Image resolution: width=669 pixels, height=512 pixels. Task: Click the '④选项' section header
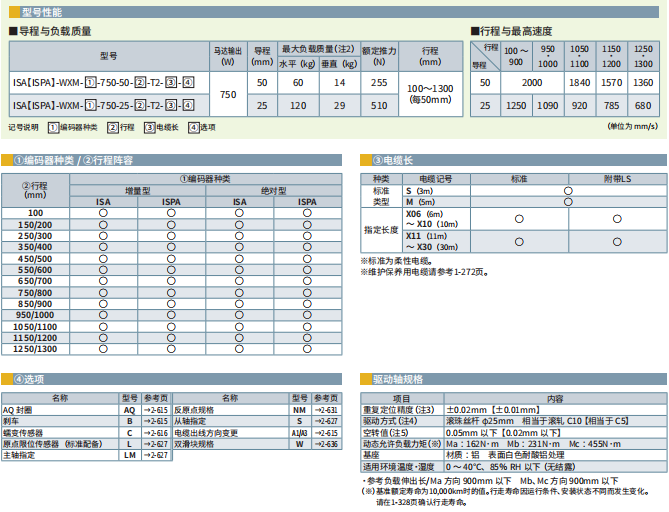(x=172, y=379)
